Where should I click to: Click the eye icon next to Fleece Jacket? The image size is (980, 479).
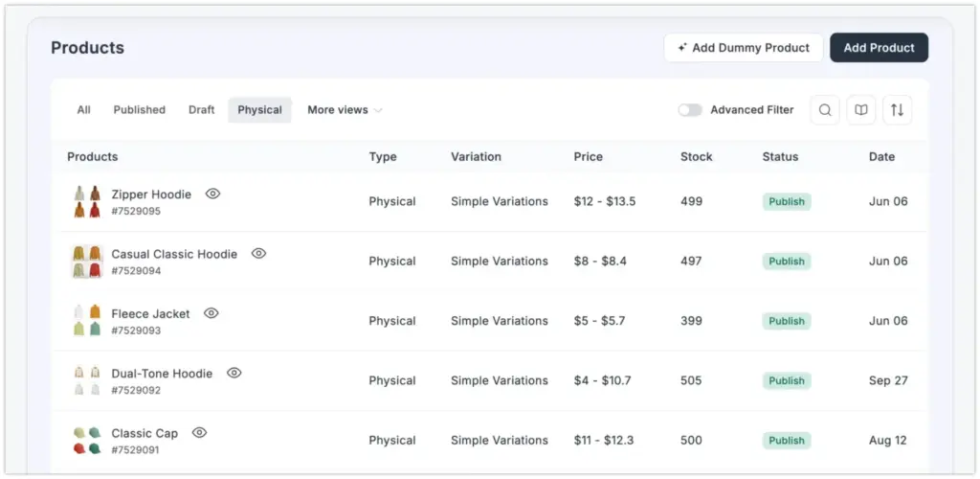point(212,313)
